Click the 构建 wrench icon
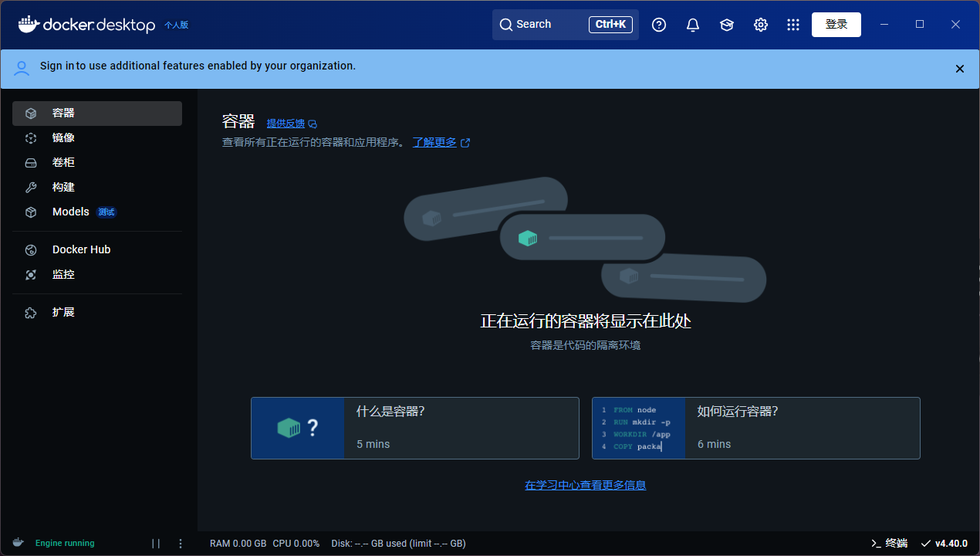This screenshot has height=556, width=980. (31, 187)
